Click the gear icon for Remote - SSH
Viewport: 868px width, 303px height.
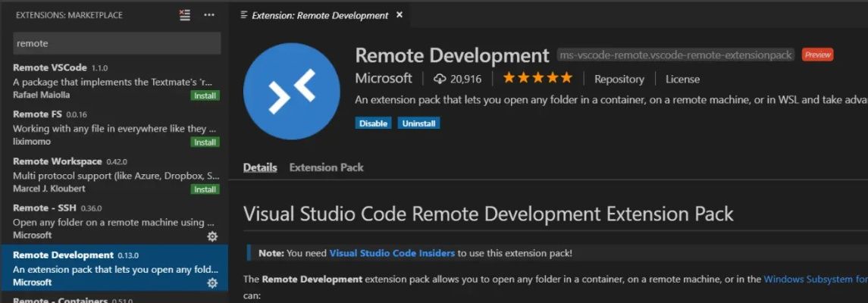tap(212, 236)
